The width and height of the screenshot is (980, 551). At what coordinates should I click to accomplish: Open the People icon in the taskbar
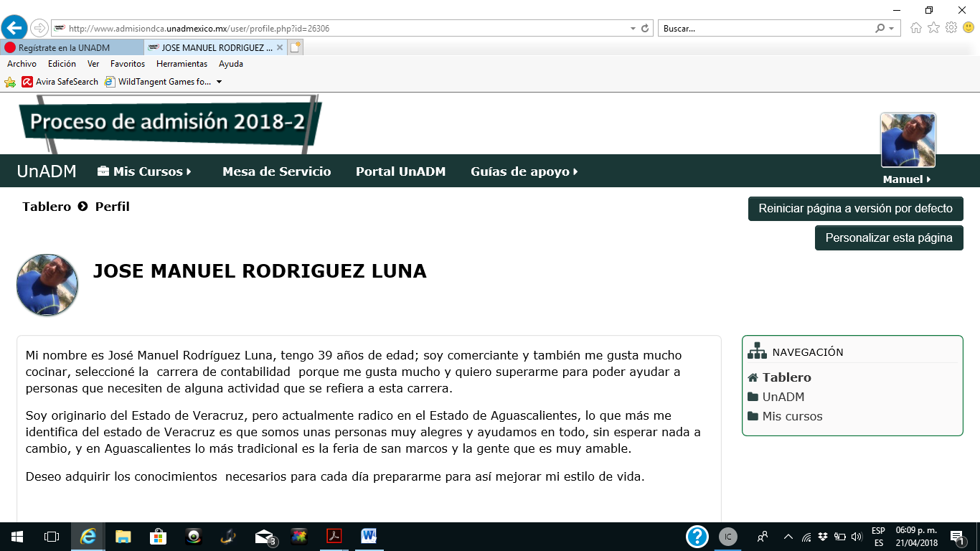[x=762, y=537]
